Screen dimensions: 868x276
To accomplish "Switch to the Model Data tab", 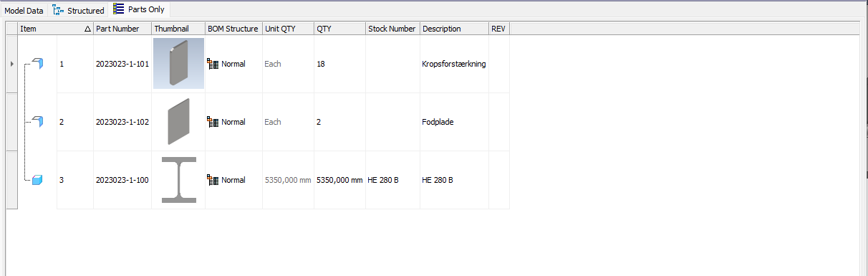I will click(x=24, y=11).
